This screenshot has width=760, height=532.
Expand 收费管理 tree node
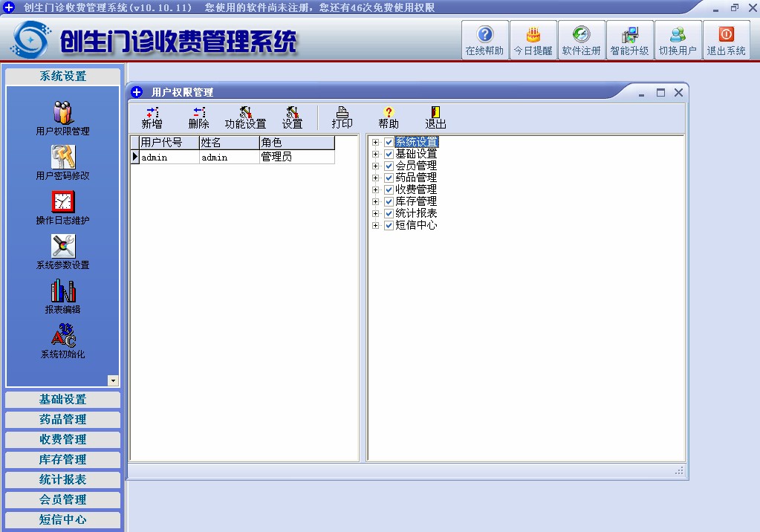point(375,189)
